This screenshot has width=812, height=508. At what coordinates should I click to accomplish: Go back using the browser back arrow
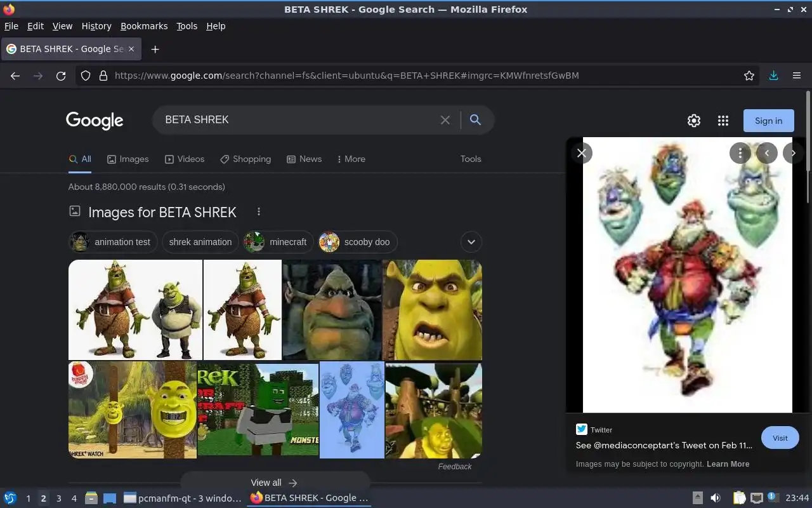(x=15, y=76)
